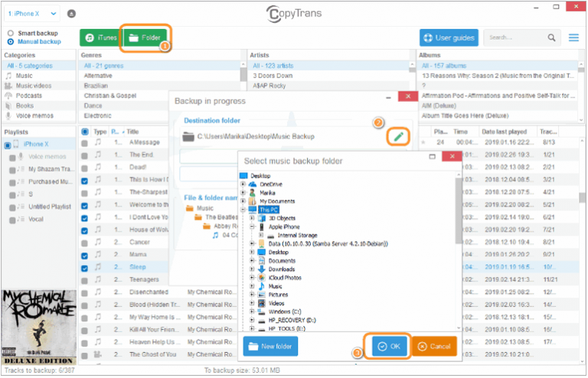This screenshot has width=588, height=378.
Task: Select the Podcasts category
Action: 29,96
